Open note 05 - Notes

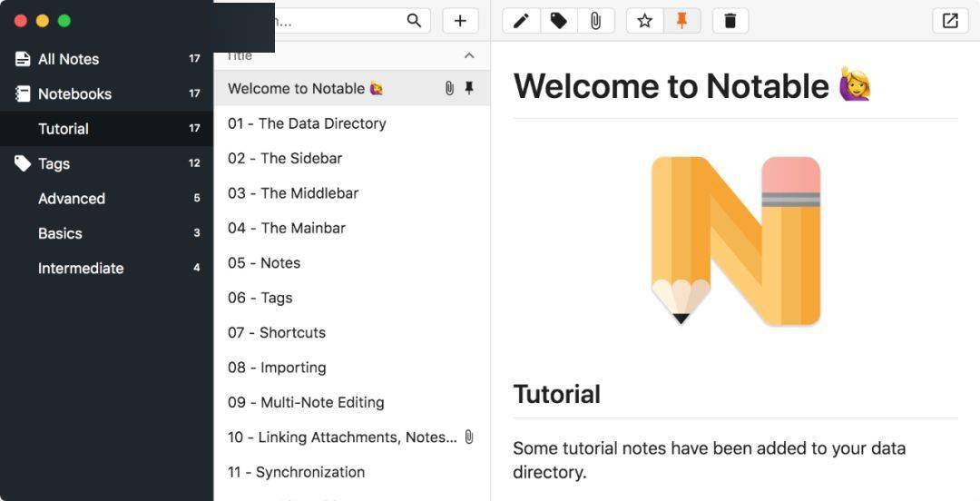point(352,262)
